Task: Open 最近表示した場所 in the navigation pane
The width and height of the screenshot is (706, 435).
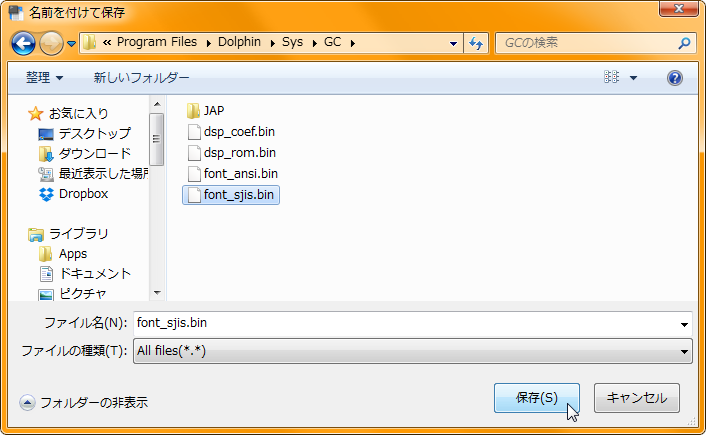Action: pyautogui.click(x=104, y=173)
